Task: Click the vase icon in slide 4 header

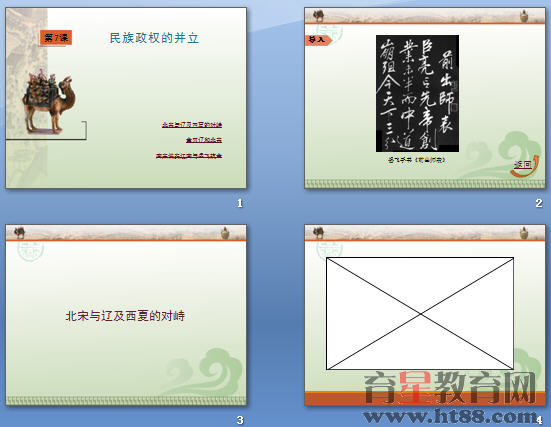Action: click(x=524, y=233)
